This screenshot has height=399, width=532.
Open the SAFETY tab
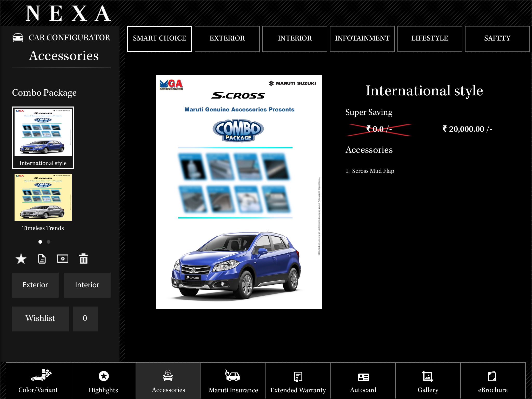tap(497, 39)
